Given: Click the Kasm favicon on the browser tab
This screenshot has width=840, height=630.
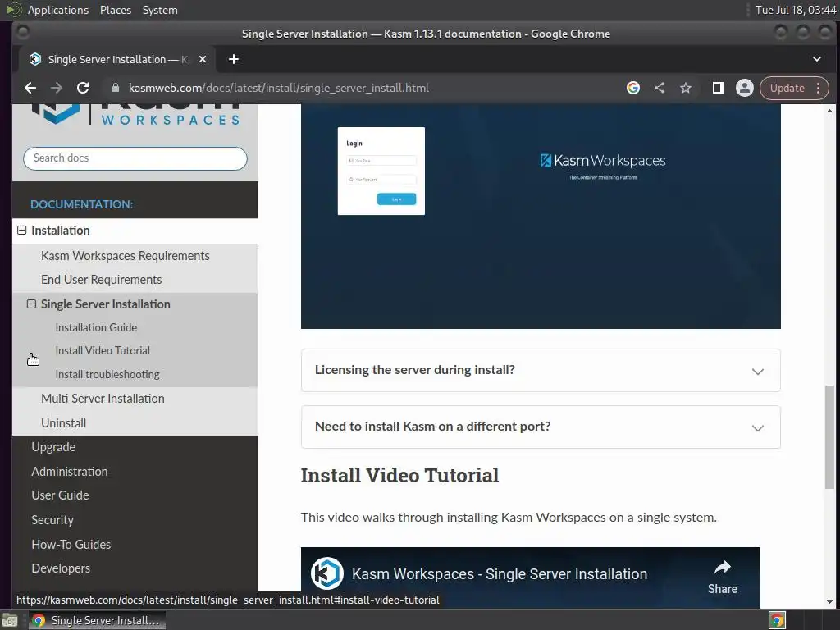Looking at the screenshot, I should 35,59.
